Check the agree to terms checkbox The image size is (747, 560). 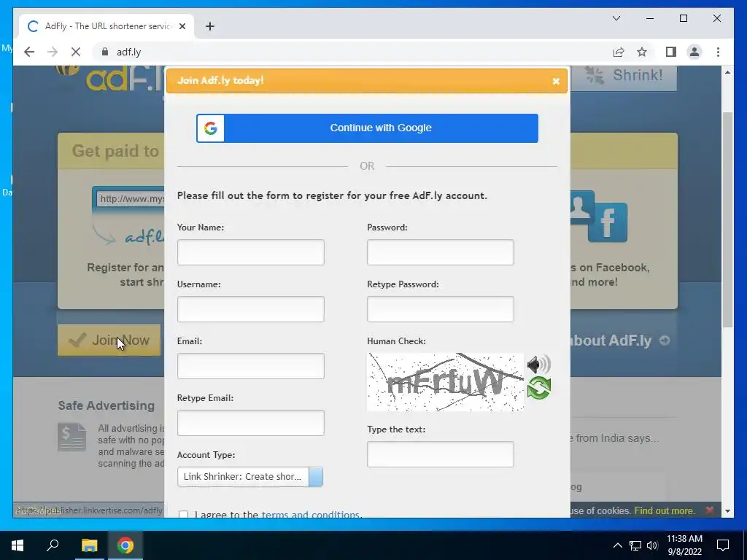(x=183, y=515)
